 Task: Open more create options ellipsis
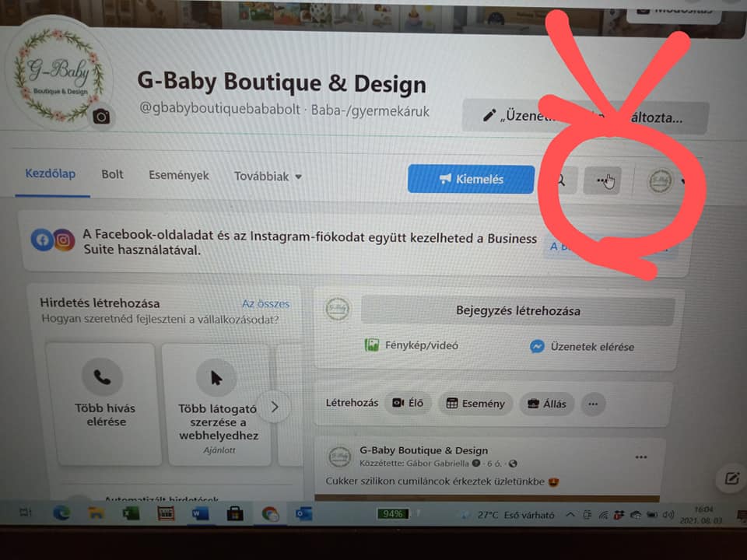593,404
